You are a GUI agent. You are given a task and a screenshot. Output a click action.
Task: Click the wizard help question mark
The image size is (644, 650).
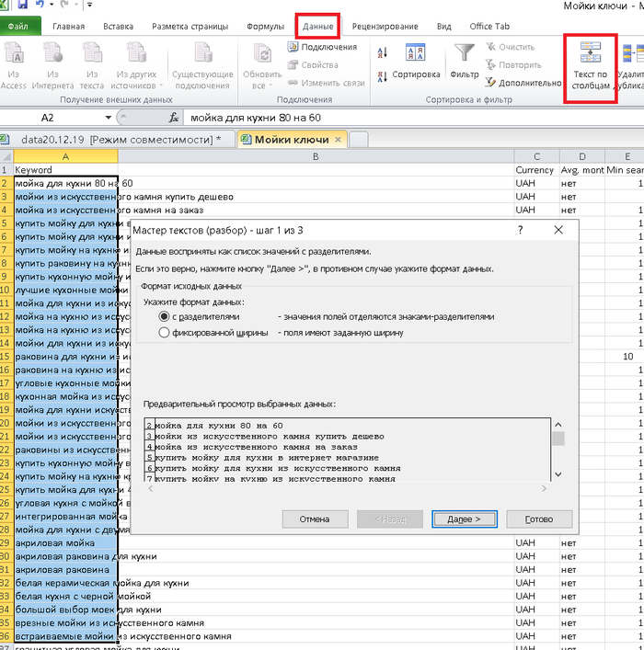coord(520,230)
